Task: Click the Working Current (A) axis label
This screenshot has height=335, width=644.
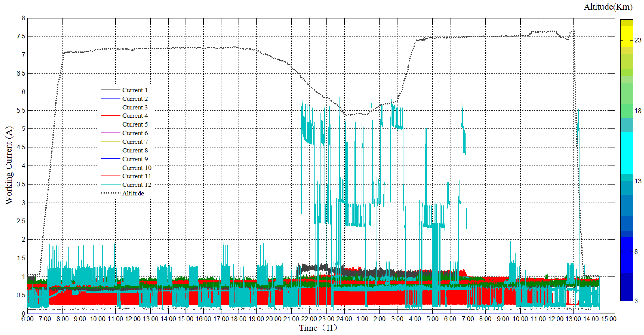Action: pos(9,165)
